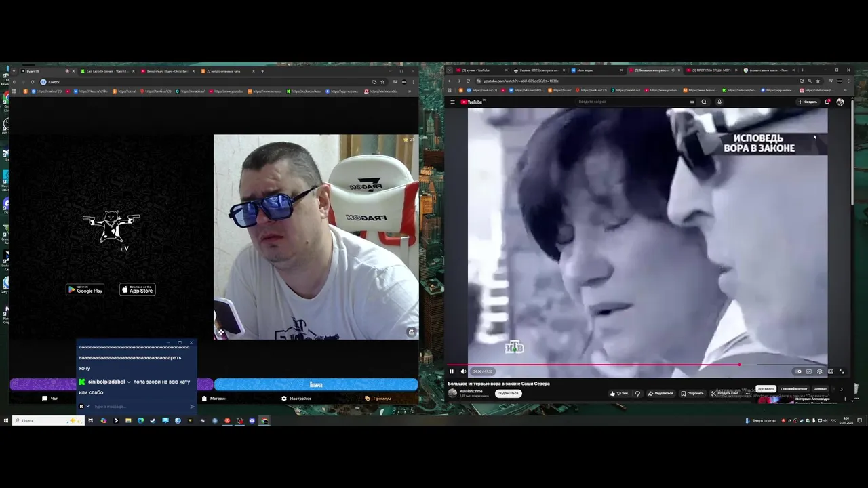Toggle subtitles in YouTube player

808,371
